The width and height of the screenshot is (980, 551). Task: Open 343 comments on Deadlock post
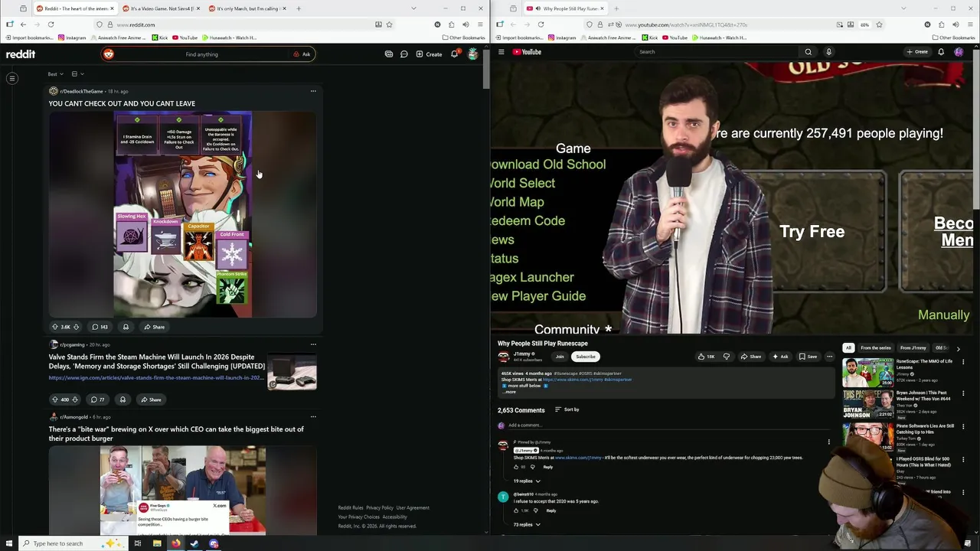(100, 327)
